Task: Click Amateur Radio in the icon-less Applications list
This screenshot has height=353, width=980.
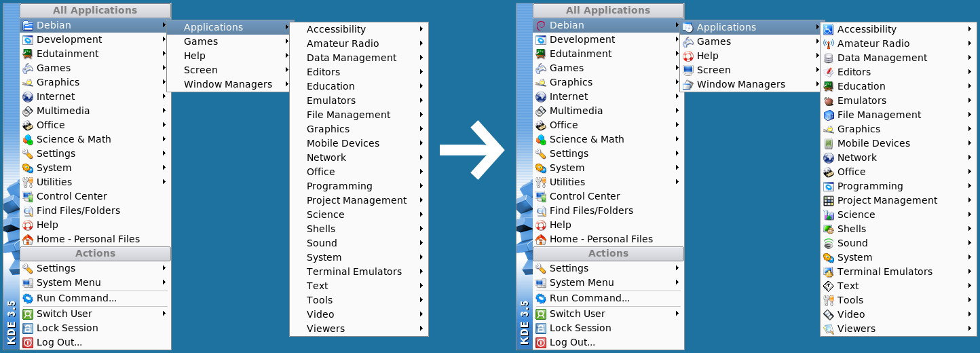Action: (359, 43)
